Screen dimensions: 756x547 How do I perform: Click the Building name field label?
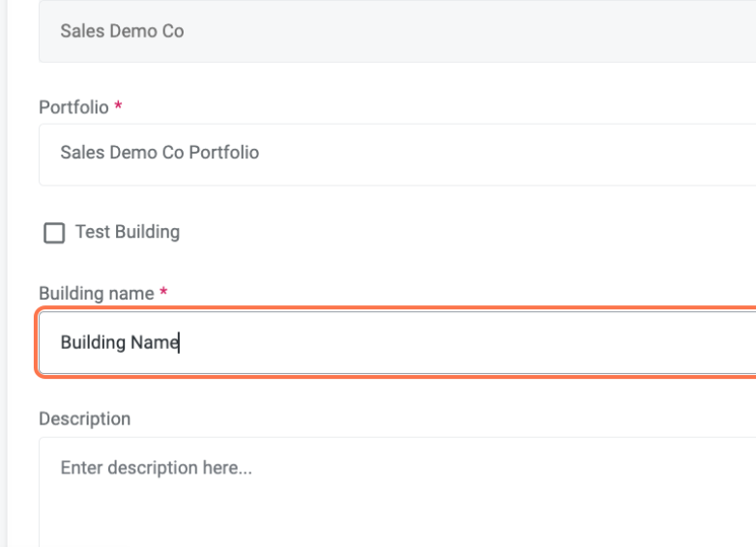(96, 293)
